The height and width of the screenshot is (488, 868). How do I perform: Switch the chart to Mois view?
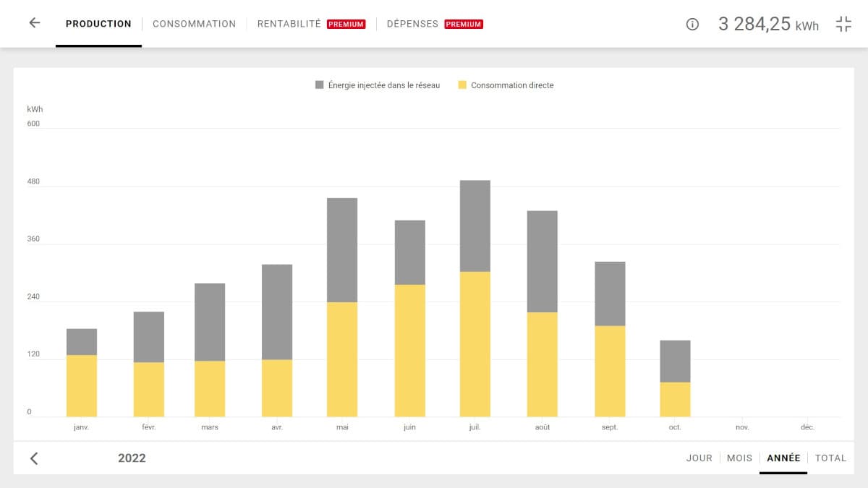tap(739, 458)
